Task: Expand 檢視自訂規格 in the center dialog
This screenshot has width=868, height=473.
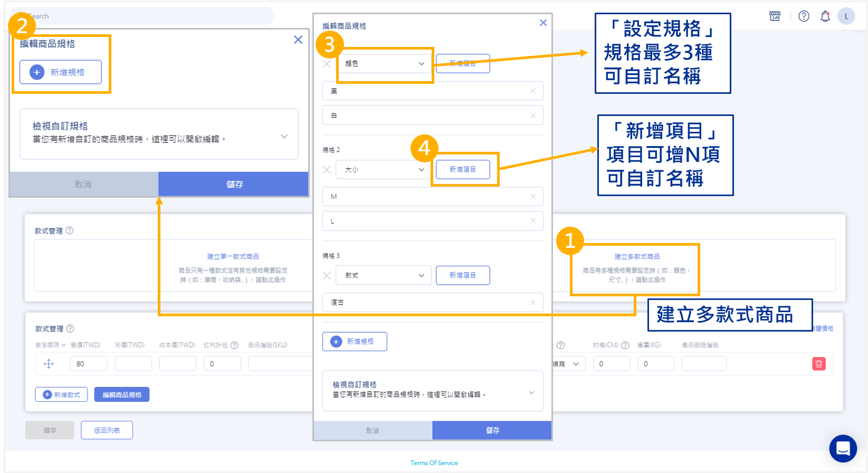Action: [531, 392]
